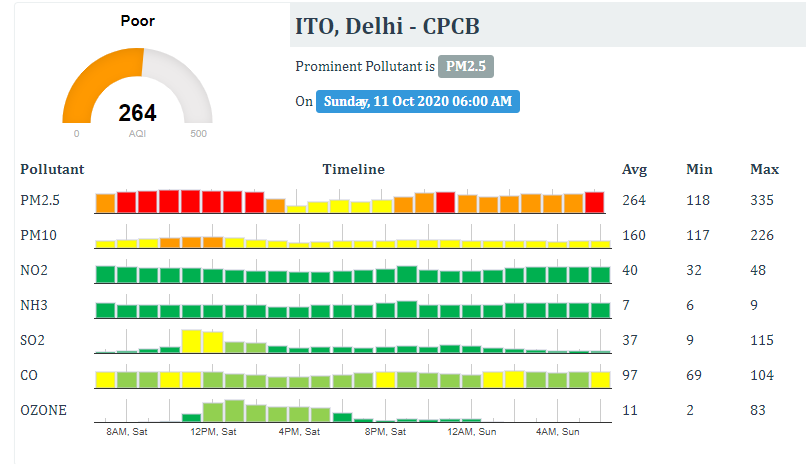Click the Avg column header

634,170
